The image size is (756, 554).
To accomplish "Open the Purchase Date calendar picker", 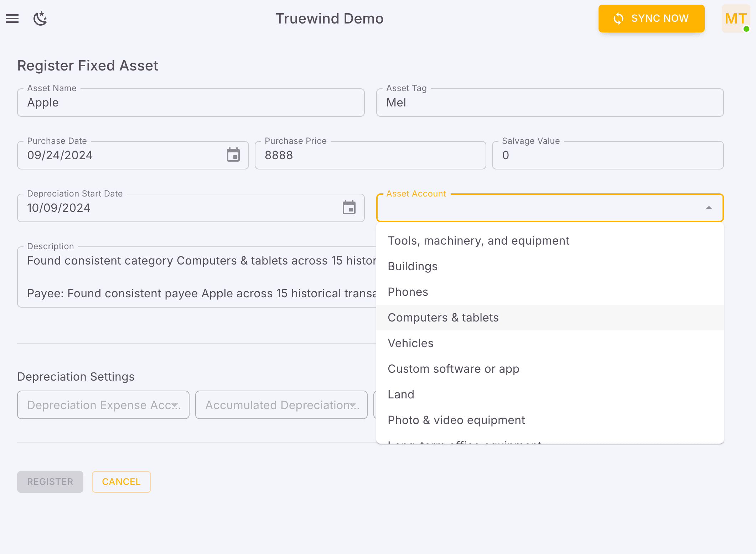I will 233,155.
